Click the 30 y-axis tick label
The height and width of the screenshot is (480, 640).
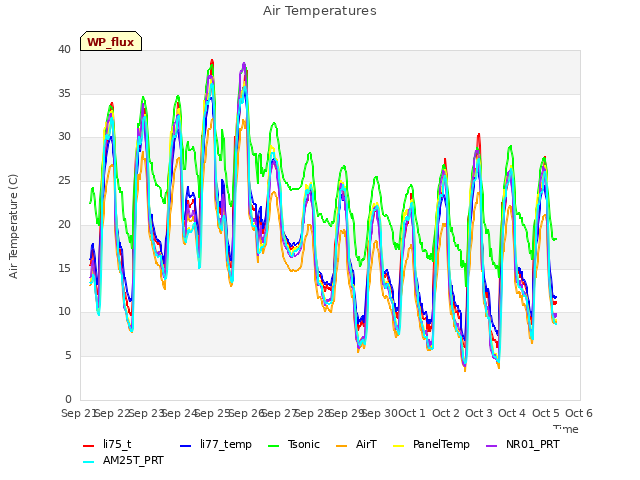point(64,137)
